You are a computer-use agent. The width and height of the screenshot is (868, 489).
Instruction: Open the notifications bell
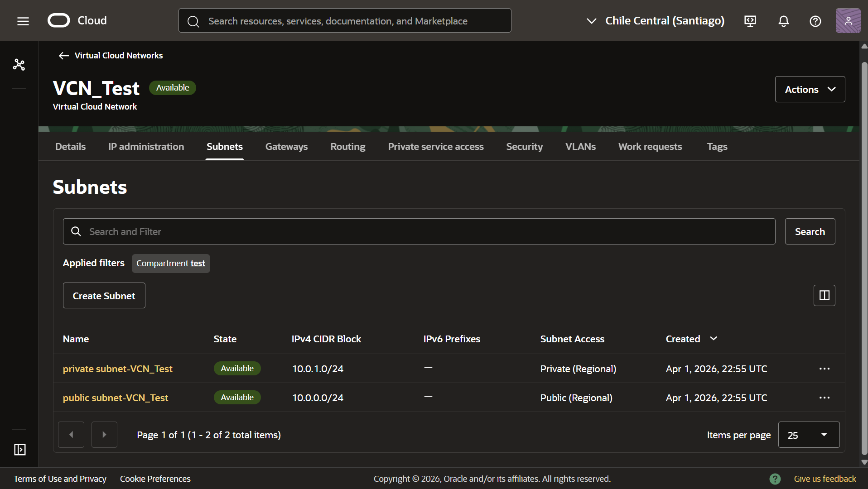click(x=784, y=21)
